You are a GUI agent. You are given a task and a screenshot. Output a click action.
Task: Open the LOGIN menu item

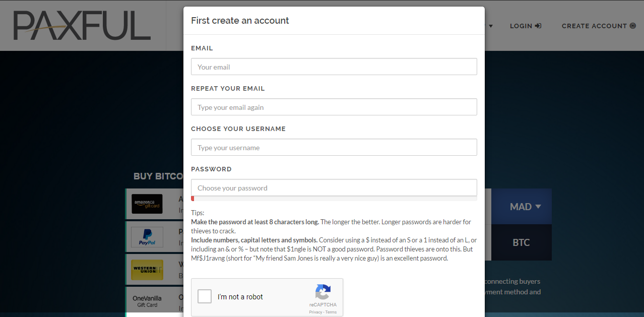(x=521, y=26)
